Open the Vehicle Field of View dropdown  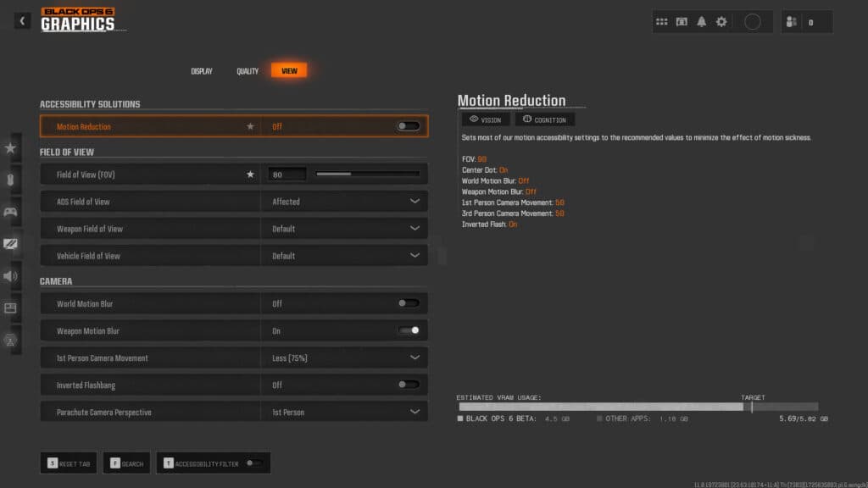point(416,255)
